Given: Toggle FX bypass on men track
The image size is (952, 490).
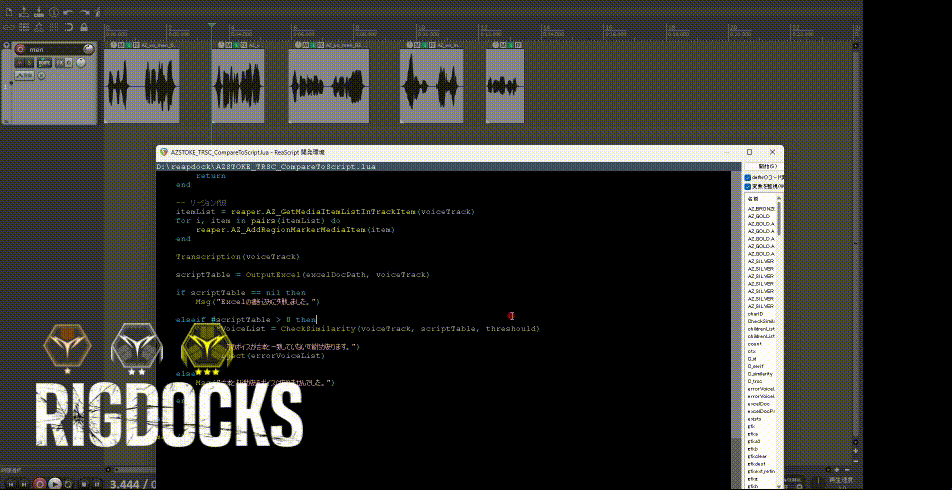Looking at the screenshot, I should pyautogui.click(x=69, y=63).
